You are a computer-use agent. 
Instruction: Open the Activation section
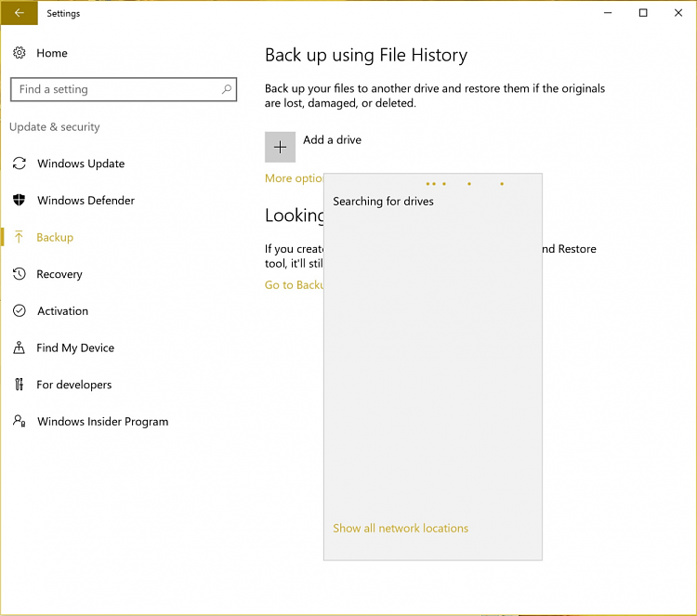(62, 311)
